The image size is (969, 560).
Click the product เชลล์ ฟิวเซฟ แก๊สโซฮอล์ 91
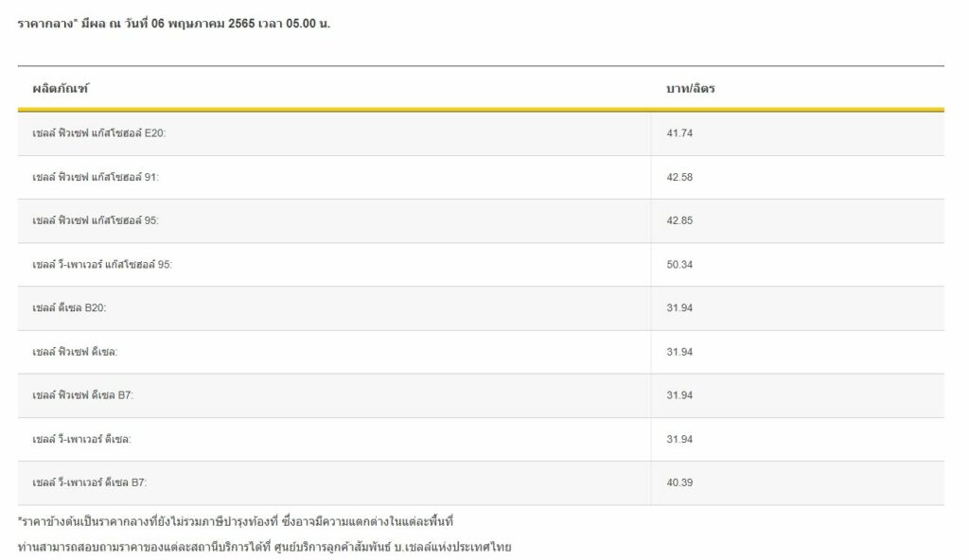click(x=96, y=177)
